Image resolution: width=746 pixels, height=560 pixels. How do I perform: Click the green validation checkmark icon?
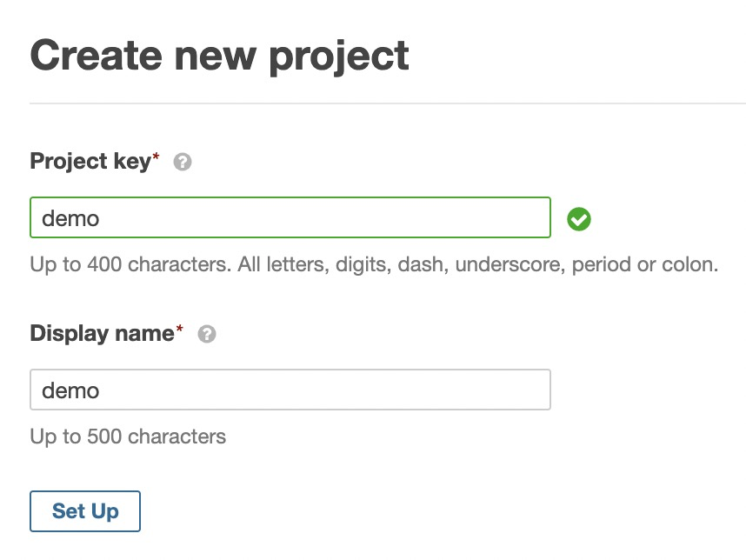tap(579, 219)
